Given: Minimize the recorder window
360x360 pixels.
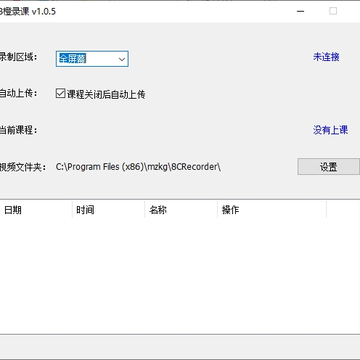Looking at the screenshot, I should coord(300,11).
